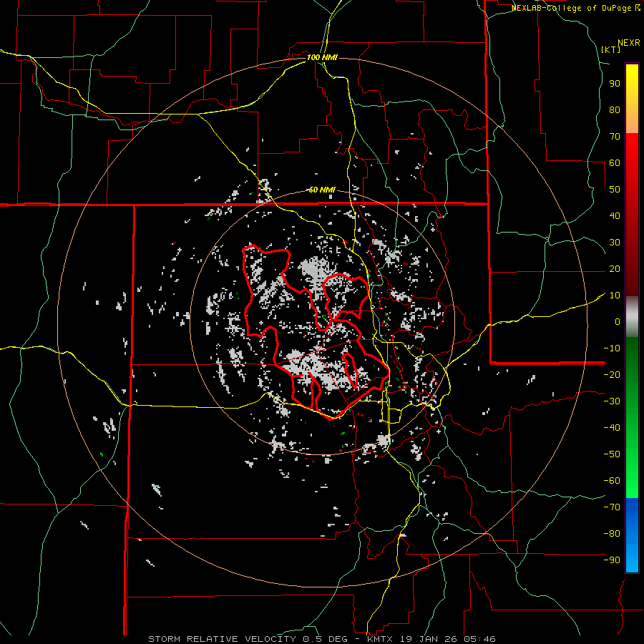
Task: Click the NEXR label above the color scale
Action: 628,42
